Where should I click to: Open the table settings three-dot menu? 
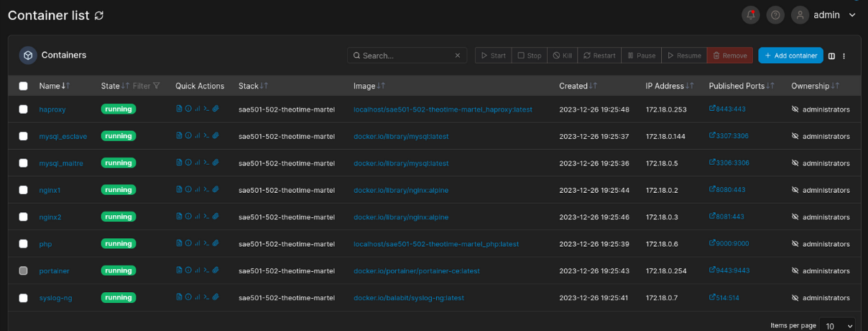(x=844, y=56)
